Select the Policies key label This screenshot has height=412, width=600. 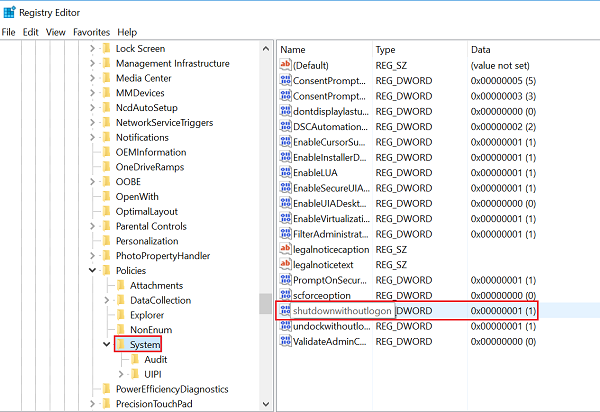pos(131,270)
